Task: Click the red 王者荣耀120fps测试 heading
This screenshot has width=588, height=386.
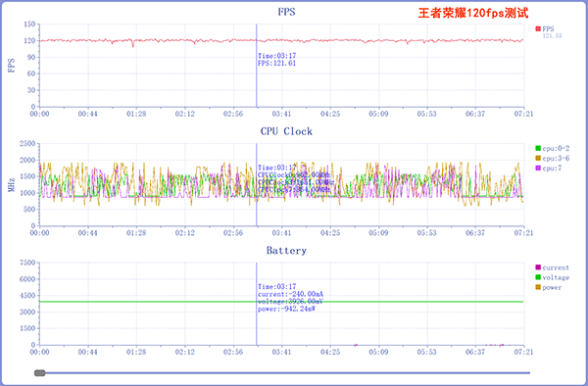Action: click(473, 13)
